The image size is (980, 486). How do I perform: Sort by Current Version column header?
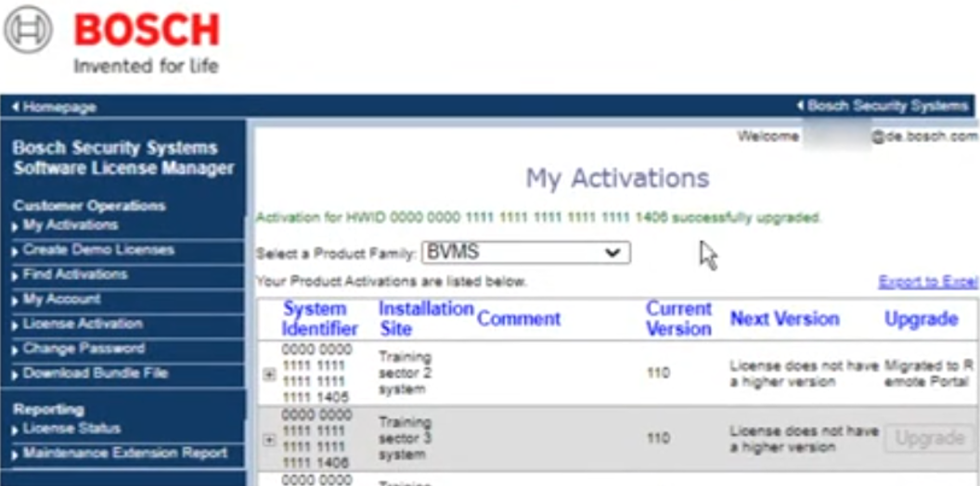[678, 318]
